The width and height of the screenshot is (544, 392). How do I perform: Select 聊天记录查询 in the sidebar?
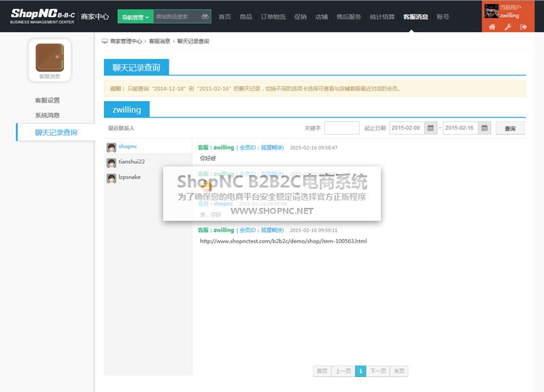point(56,132)
